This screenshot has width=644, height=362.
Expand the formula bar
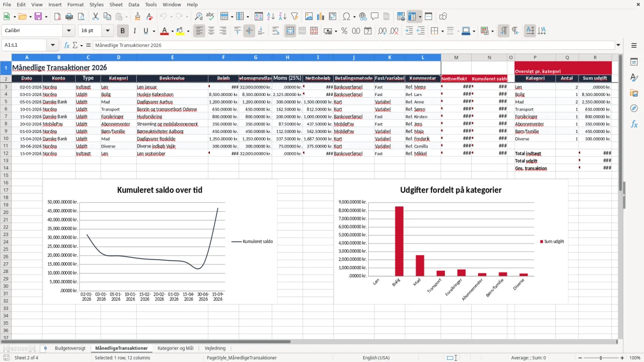pyautogui.click(x=619, y=45)
